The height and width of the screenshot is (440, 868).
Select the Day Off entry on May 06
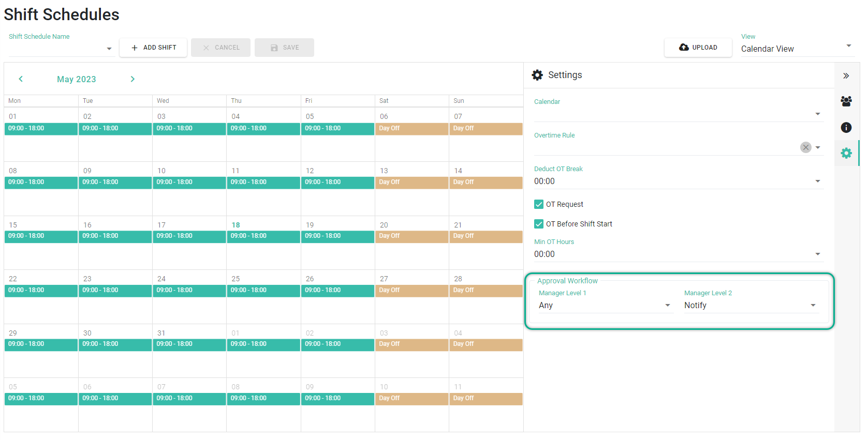coord(411,129)
